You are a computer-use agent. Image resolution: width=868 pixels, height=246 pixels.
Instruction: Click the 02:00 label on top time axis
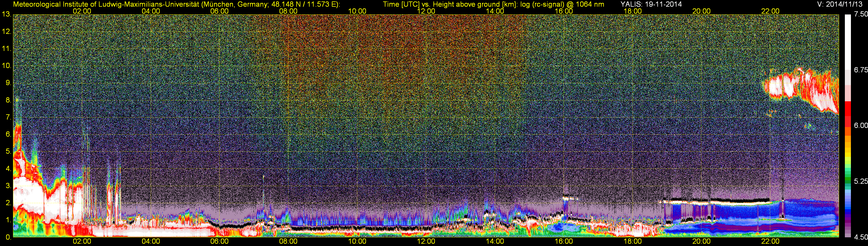[x=82, y=11]
